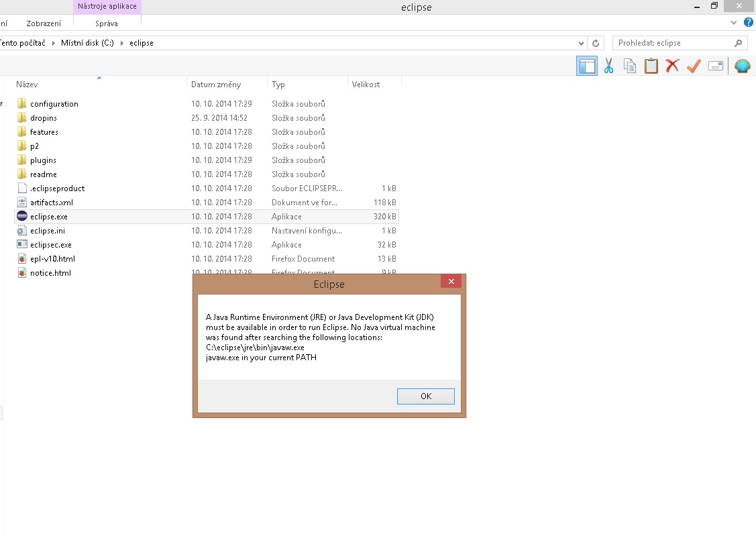Viewport: 756px width, 536px height.
Task: Open the address bar history dropdown
Action: (x=580, y=43)
